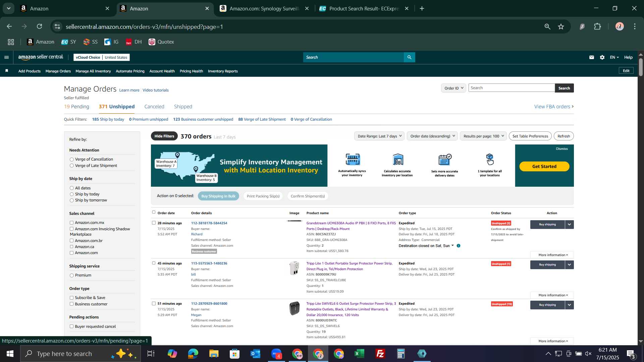
Task: Open the SS bookmark shortcut
Action: [91, 42]
